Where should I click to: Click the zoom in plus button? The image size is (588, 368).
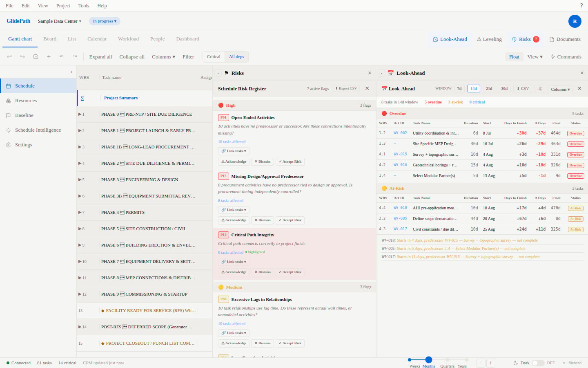tap(490, 363)
